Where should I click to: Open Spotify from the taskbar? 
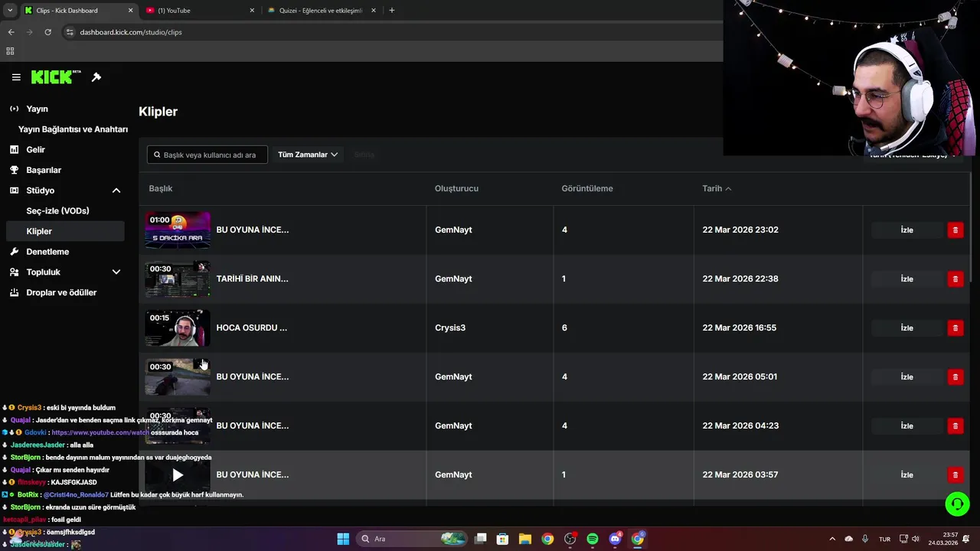click(592, 539)
